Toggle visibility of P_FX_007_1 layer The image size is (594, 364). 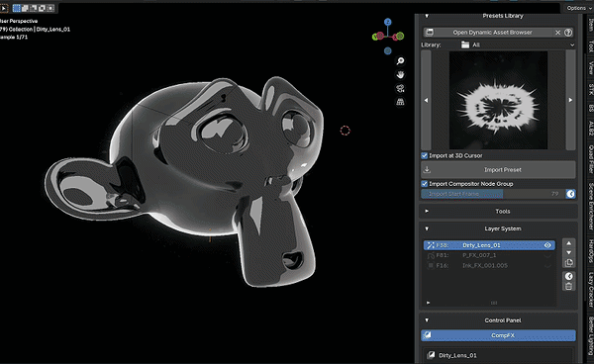pos(547,255)
